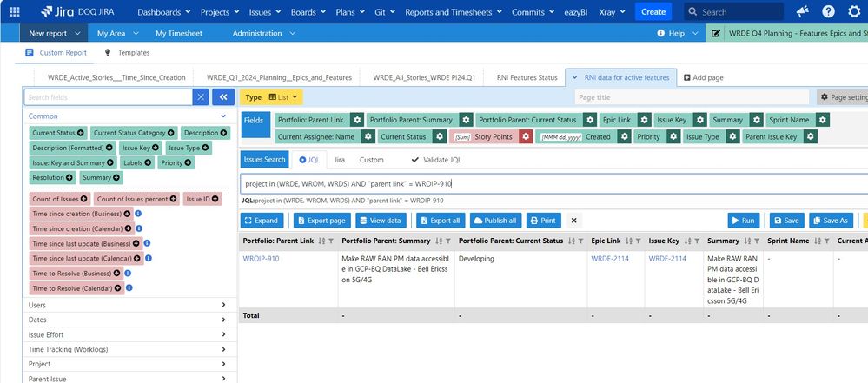868x383 pixels.
Task: Click the Save As button
Action: click(831, 221)
